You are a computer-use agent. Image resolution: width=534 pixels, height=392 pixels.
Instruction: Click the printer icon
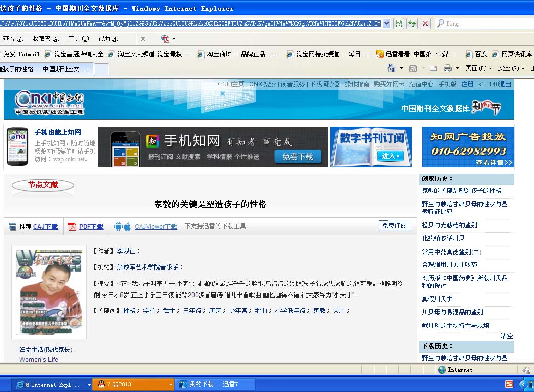click(448, 69)
